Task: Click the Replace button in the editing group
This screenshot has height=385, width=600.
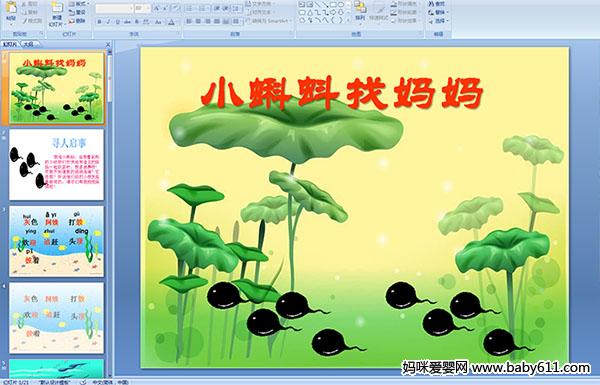Action: coord(437,13)
